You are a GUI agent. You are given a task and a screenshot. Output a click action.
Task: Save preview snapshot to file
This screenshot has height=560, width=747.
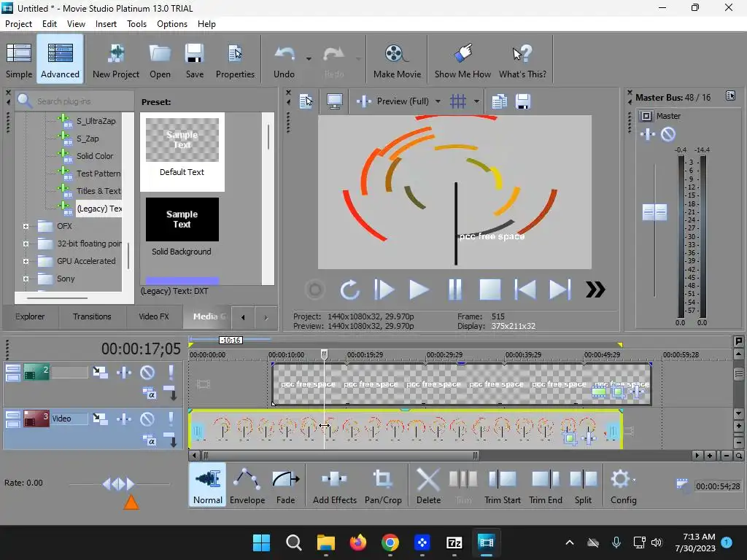pyautogui.click(x=522, y=101)
